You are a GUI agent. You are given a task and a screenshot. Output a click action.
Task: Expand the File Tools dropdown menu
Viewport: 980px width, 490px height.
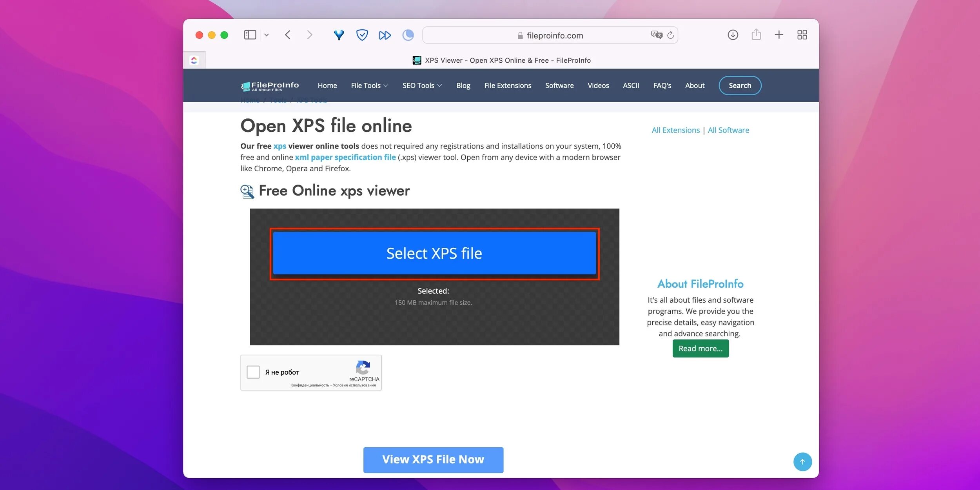369,85
